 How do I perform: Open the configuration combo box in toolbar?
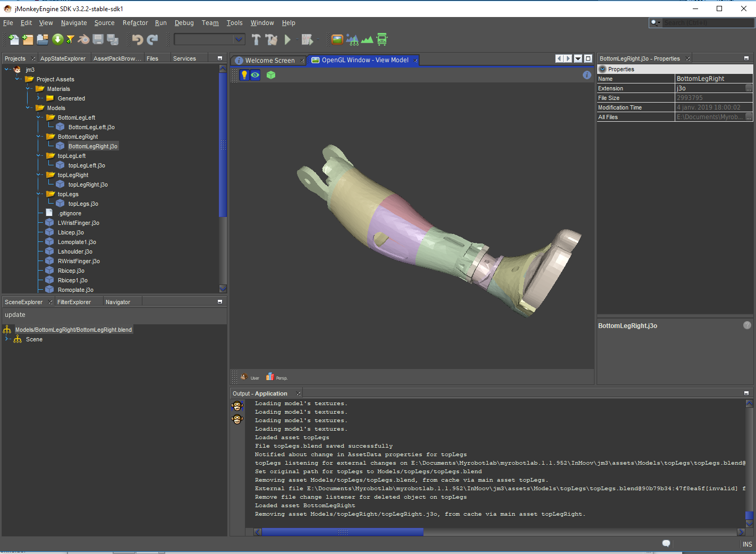pyautogui.click(x=209, y=39)
